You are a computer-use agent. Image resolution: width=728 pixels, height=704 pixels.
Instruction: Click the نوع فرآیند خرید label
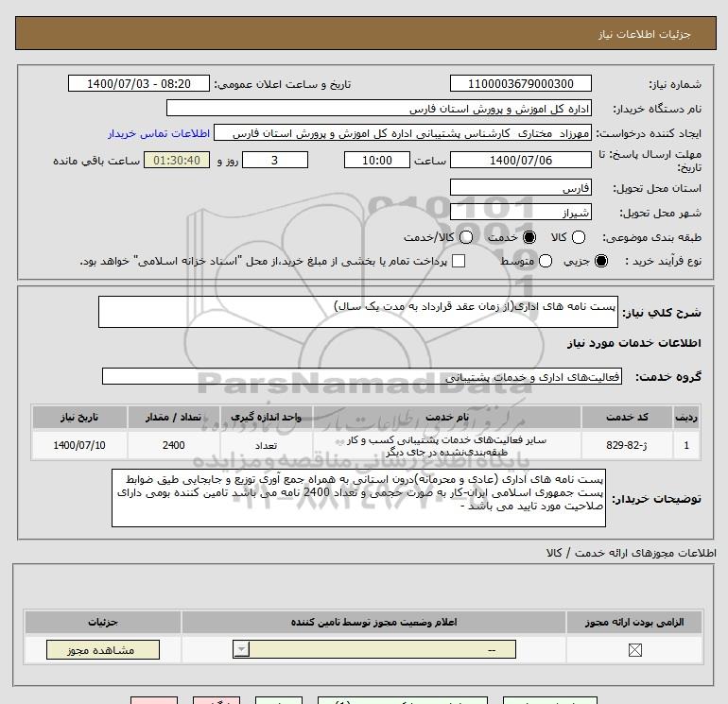coord(664,261)
